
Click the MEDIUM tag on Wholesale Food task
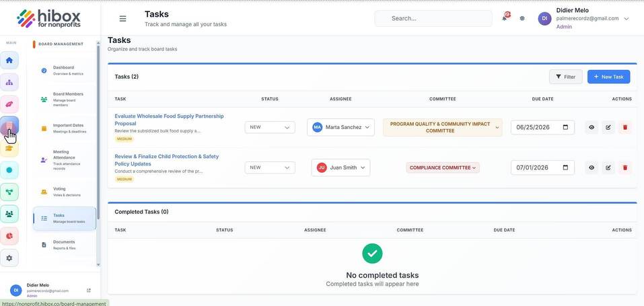click(124, 139)
